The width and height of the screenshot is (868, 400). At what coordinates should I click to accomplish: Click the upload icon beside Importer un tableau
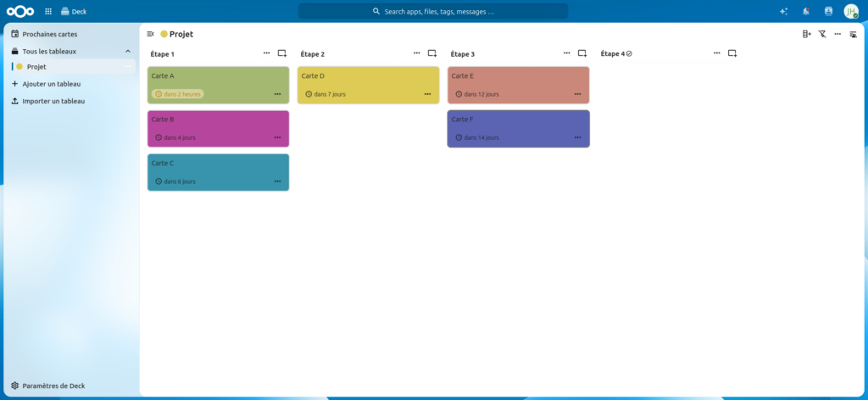(15, 101)
